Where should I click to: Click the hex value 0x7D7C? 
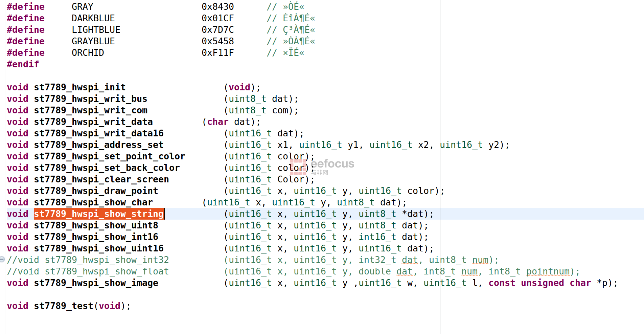tap(218, 30)
